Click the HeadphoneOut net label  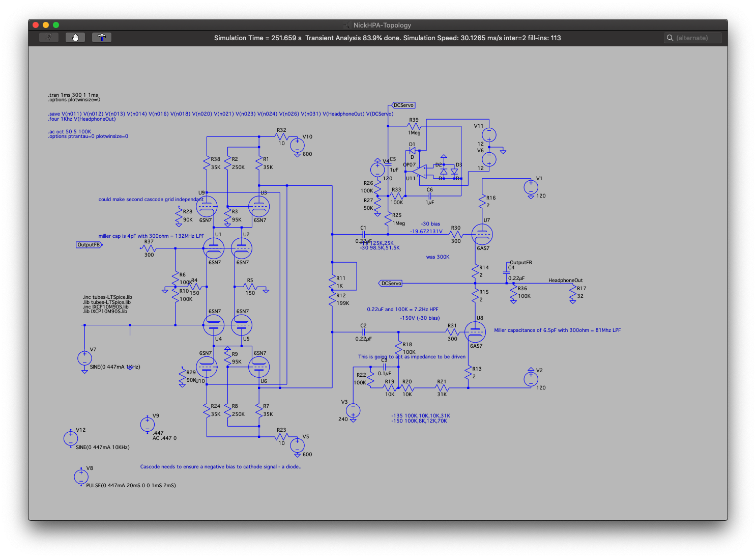click(x=565, y=281)
